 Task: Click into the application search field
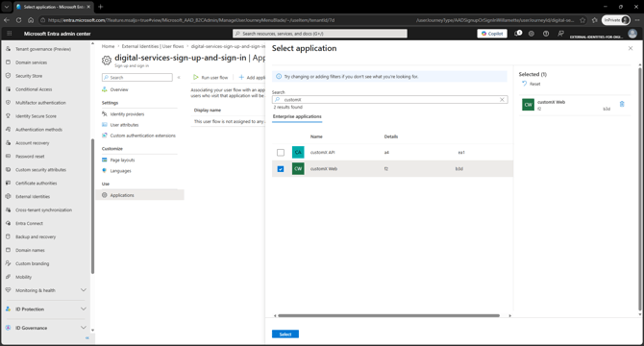point(389,100)
